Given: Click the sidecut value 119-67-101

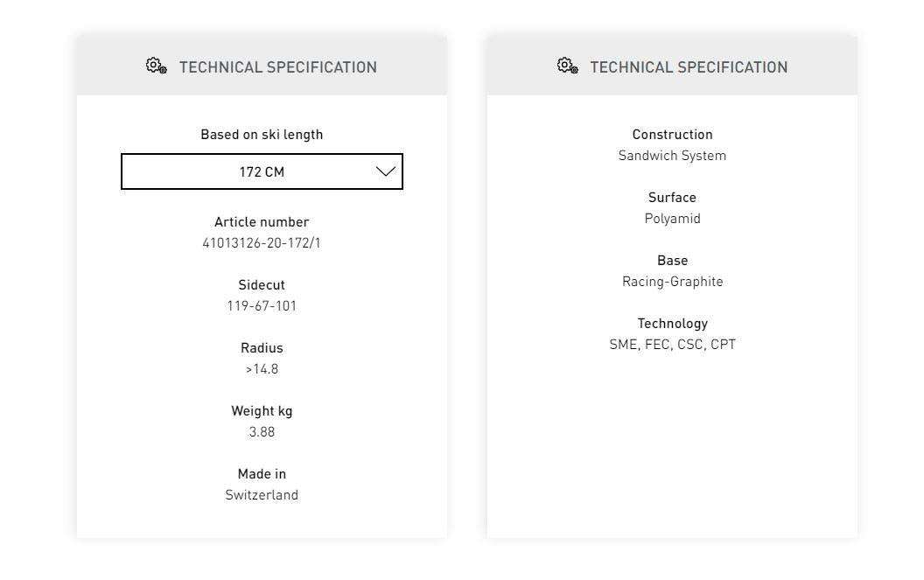Looking at the screenshot, I should pyautogui.click(x=262, y=306).
